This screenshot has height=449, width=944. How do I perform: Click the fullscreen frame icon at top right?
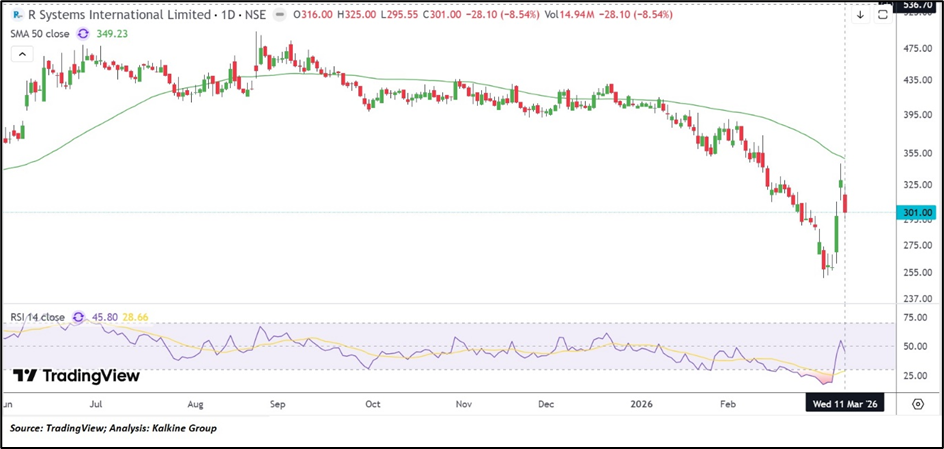pos(883,15)
